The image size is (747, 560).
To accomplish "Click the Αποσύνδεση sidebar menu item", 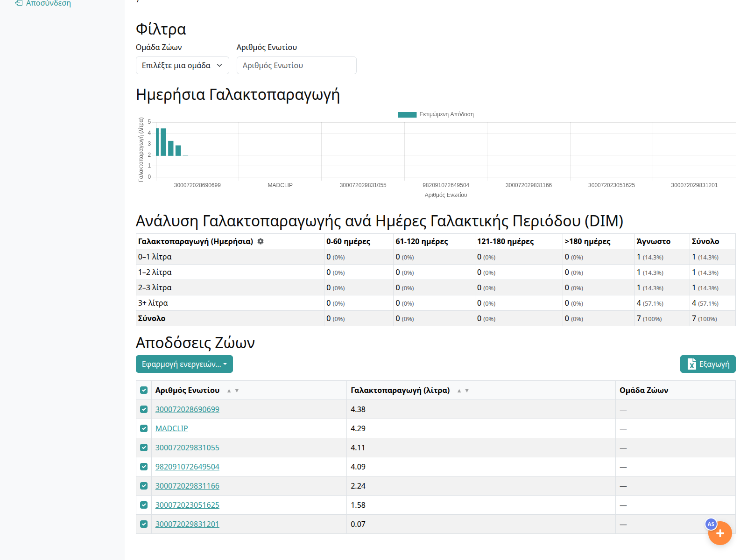I will [48, 3].
